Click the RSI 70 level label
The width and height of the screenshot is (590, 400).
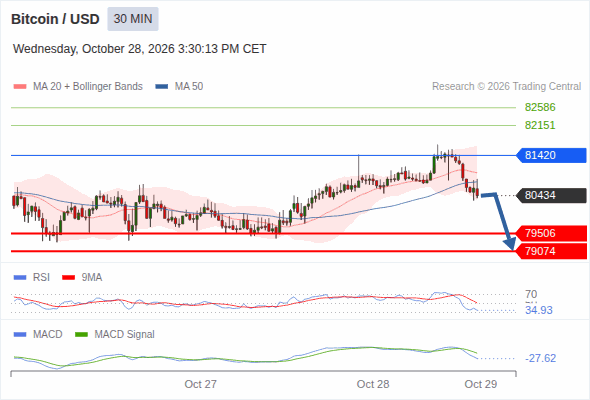(x=531, y=294)
